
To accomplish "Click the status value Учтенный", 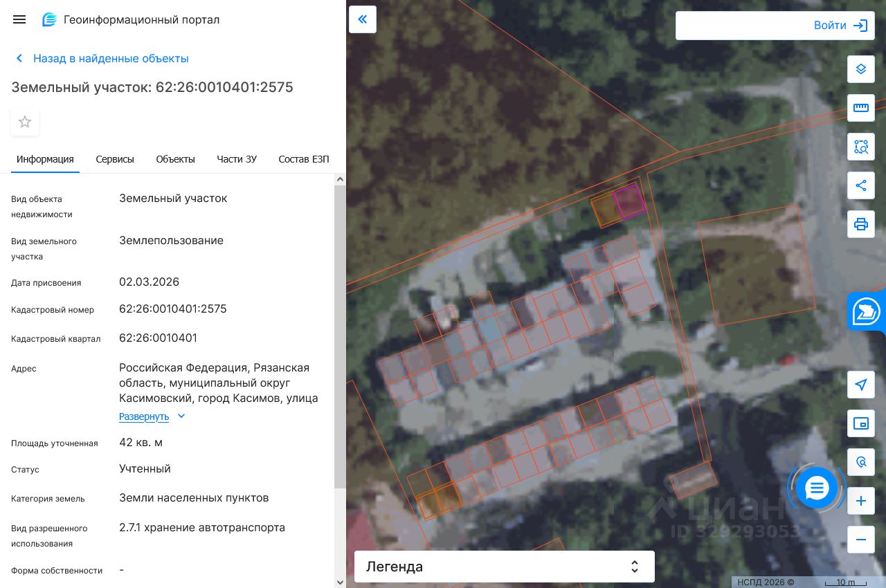I will click(x=145, y=469).
